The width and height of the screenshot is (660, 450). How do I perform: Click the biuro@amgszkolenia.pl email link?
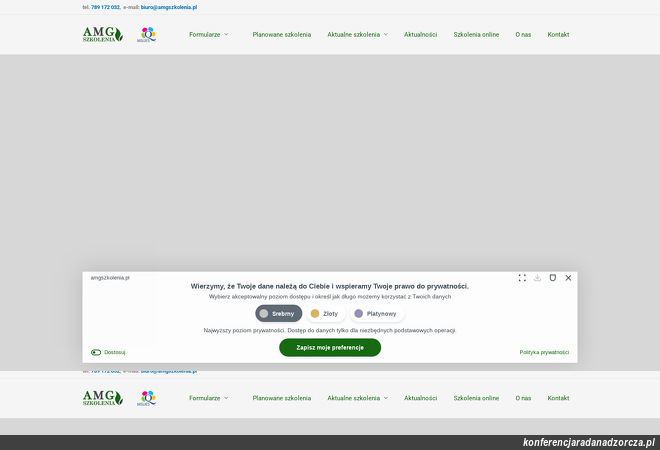168,7
